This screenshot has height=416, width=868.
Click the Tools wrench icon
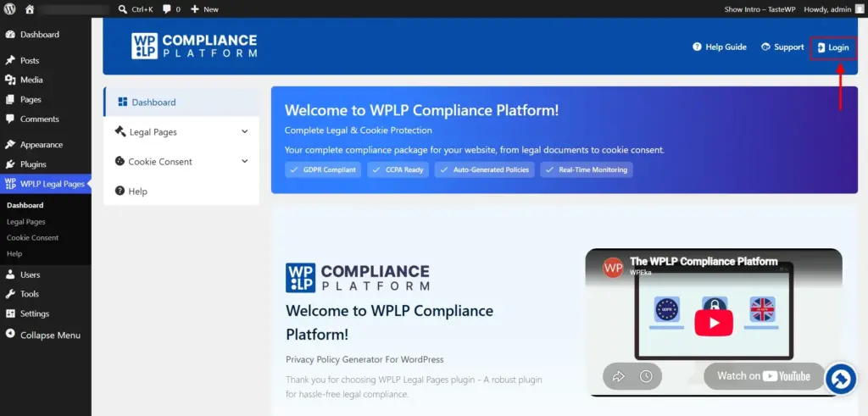coord(10,294)
